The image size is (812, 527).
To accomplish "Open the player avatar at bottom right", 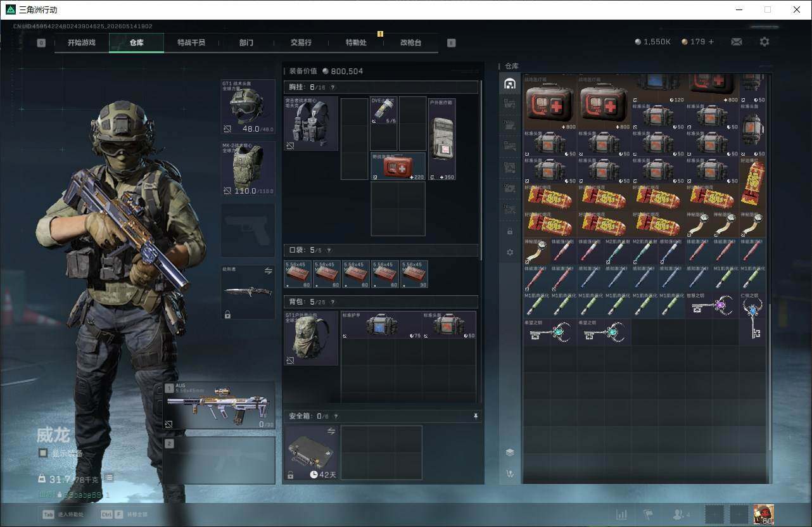I will point(764,515).
